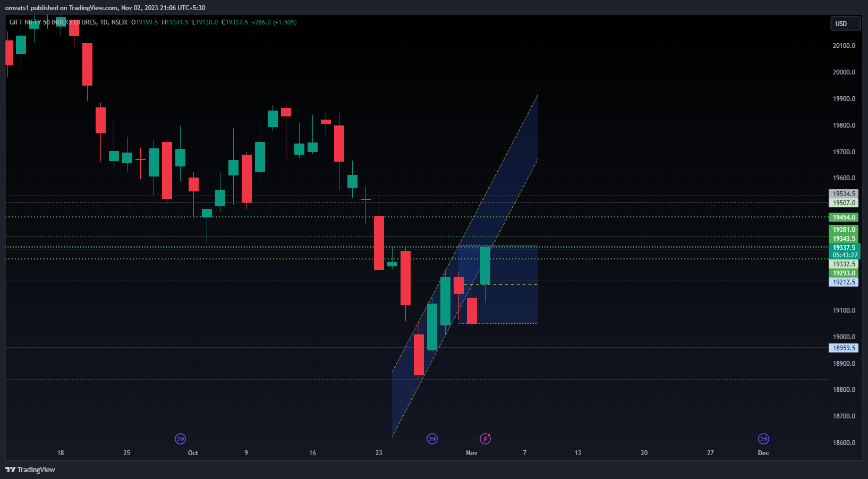Click the 20100.0 axis value
The width and height of the screenshot is (868, 479).
(x=844, y=46)
